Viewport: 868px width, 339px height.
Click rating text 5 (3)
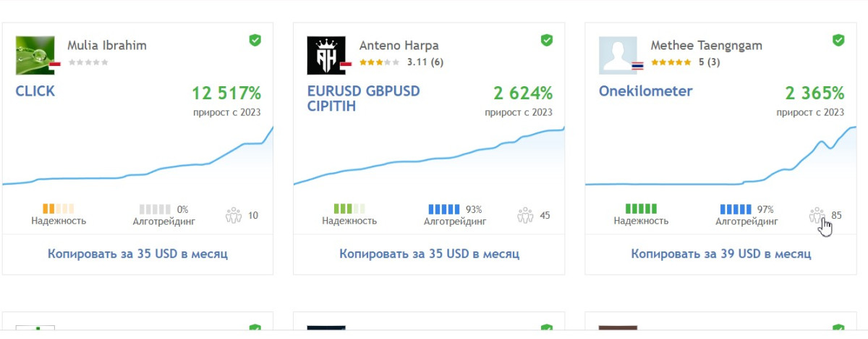coord(710,62)
